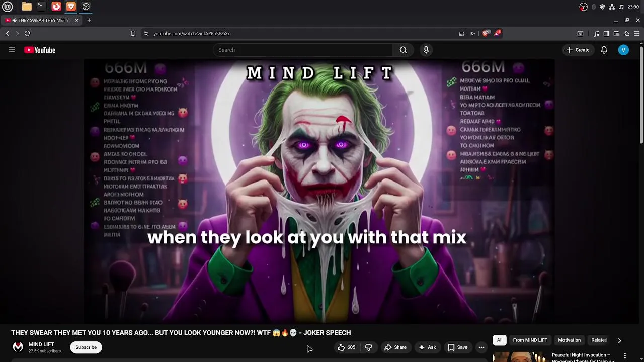Open MIND LIFT channel avatar

pyautogui.click(x=18, y=347)
